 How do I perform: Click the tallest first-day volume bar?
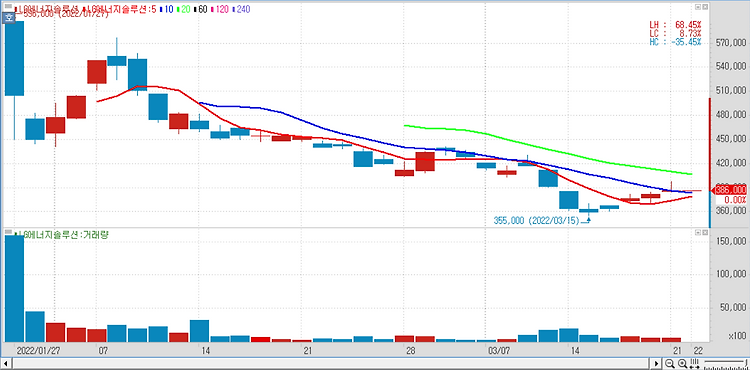14,289
